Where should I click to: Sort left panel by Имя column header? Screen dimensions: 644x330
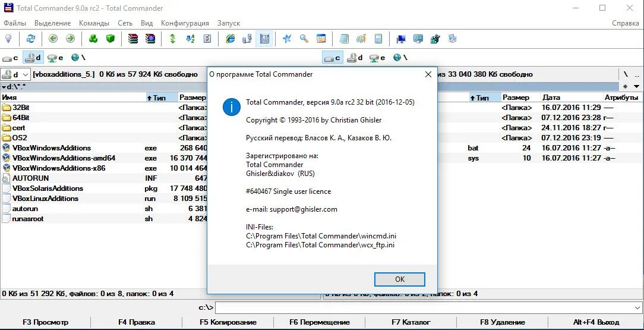pos(73,98)
